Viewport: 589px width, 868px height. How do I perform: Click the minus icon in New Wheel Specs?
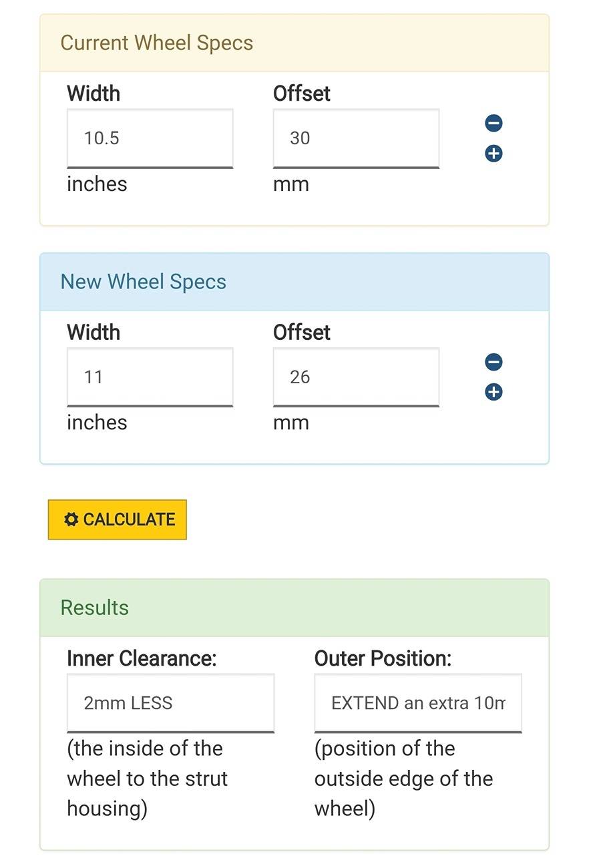pyautogui.click(x=494, y=362)
